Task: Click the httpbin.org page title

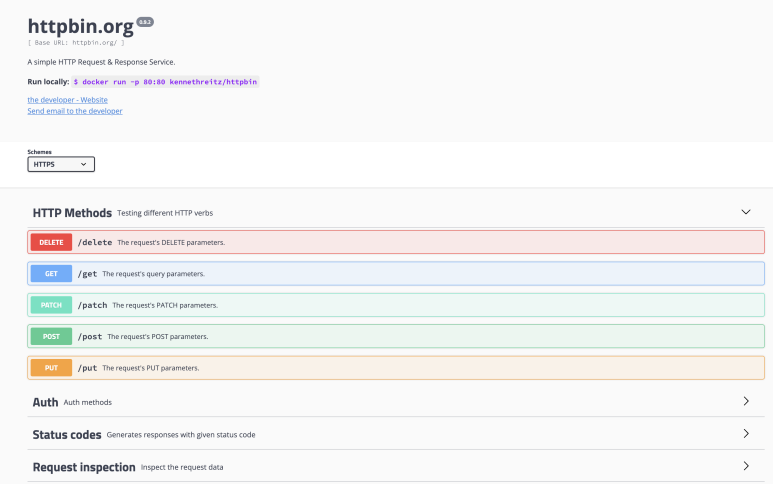Action: pos(81,27)
